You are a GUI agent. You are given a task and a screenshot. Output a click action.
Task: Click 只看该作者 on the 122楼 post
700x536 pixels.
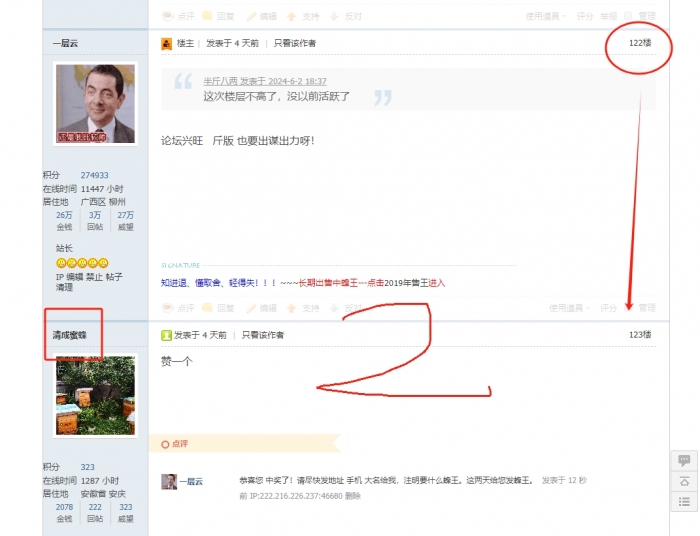tap(295, 44)
